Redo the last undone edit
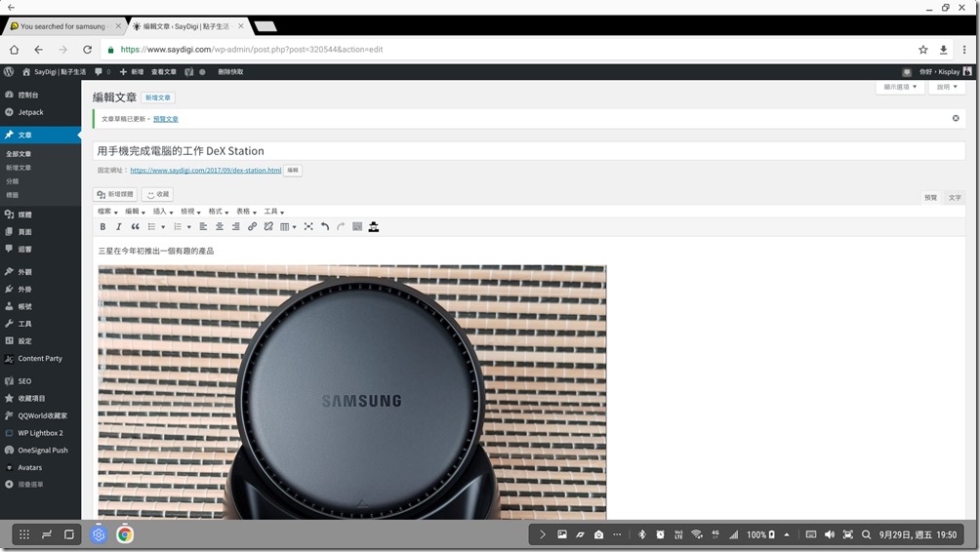The width and height of the screenshot is (980, 552). pos(341,226)
